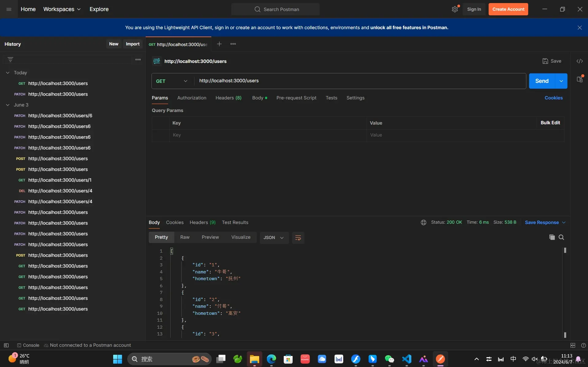Search within the response body
This screenshot has height=367, width=588.
point(561,237)
